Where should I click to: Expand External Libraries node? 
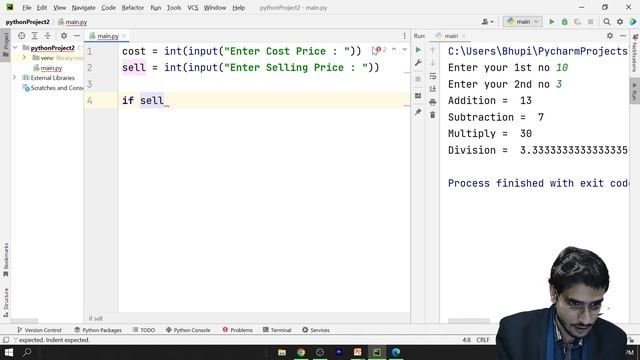coord(15,78)
